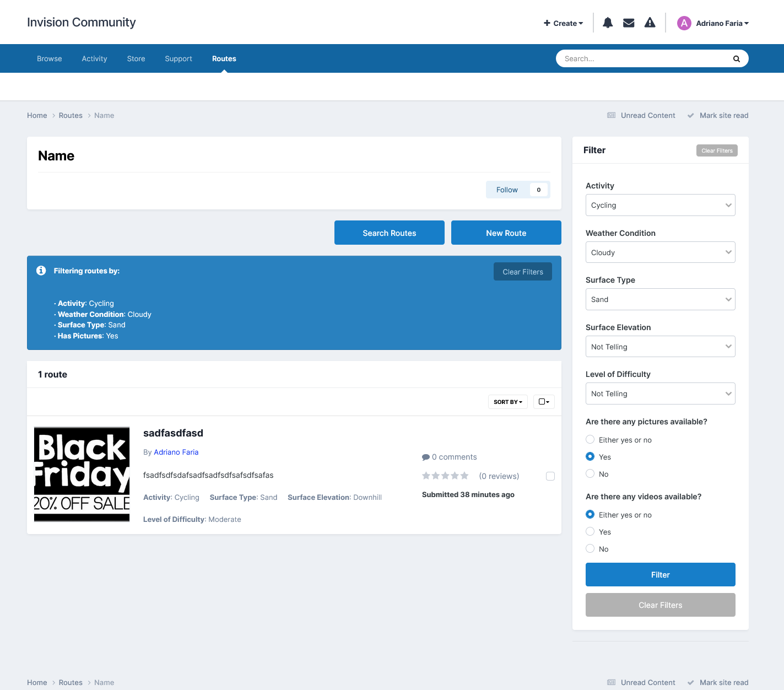The width and height of the screenshot is (784, 690).
Task: Expand the Activity dropdown showing Cycling
Action: (x=661, y=205)
